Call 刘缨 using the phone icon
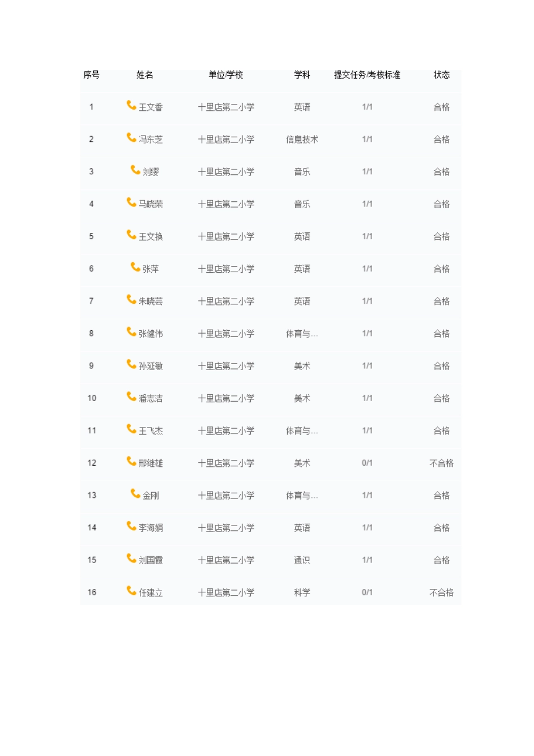The image size is (534, 756). [135, 170]
